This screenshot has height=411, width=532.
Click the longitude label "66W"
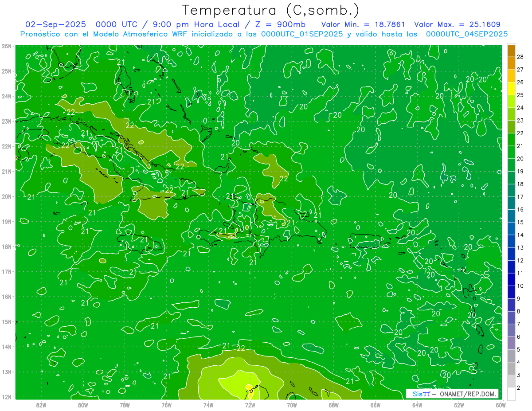[375, 404]
